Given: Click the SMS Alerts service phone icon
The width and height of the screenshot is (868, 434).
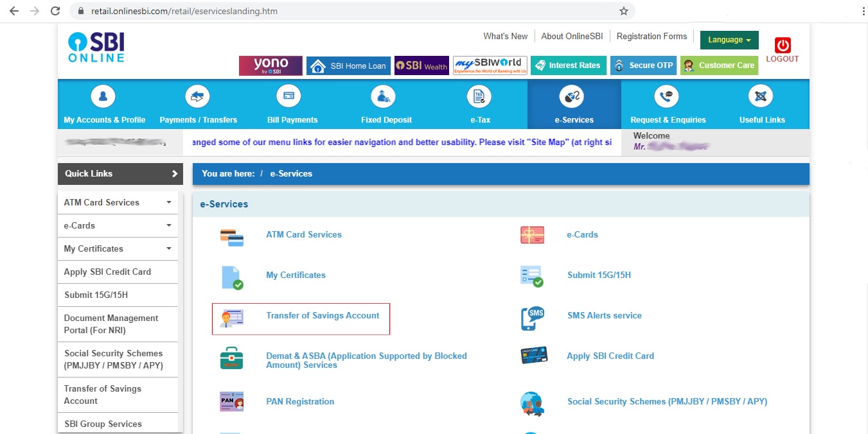Looking at the screenshot, I should pos(533,318).
